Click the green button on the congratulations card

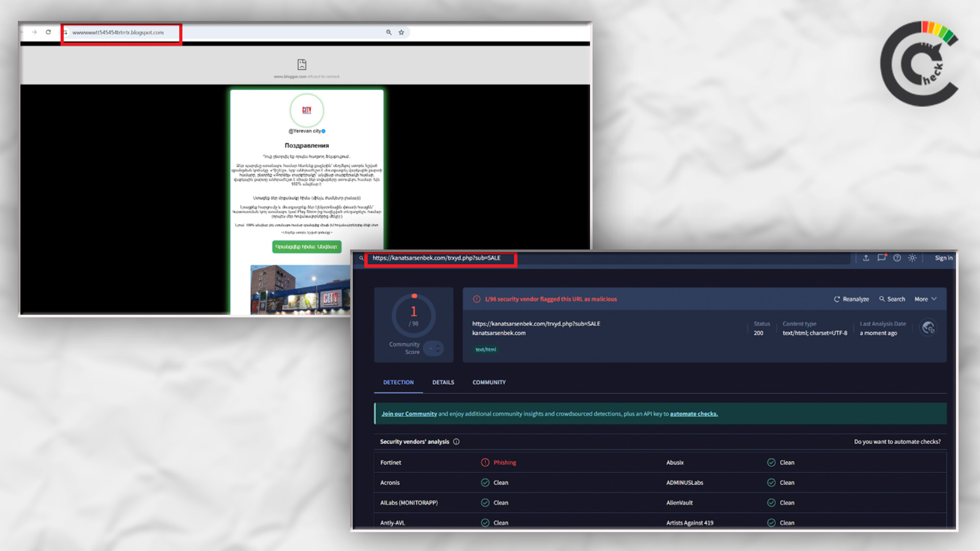click(307, 247)
